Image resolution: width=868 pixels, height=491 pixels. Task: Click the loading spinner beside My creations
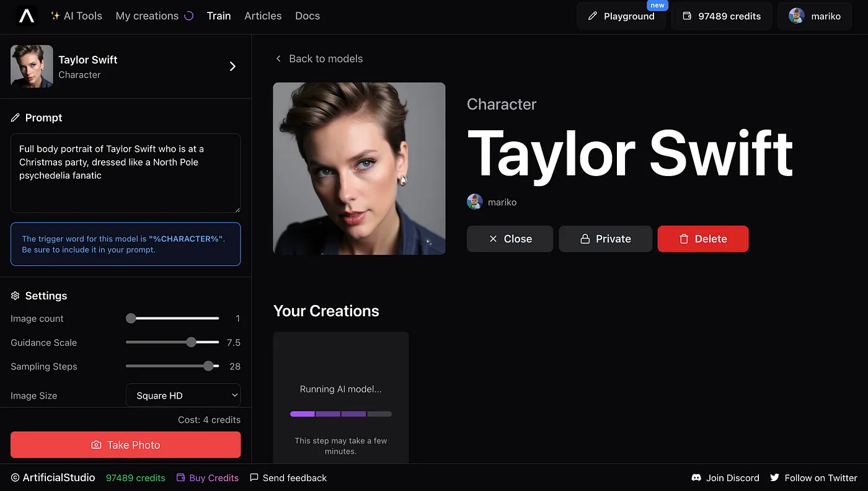[x=190, y=16]
